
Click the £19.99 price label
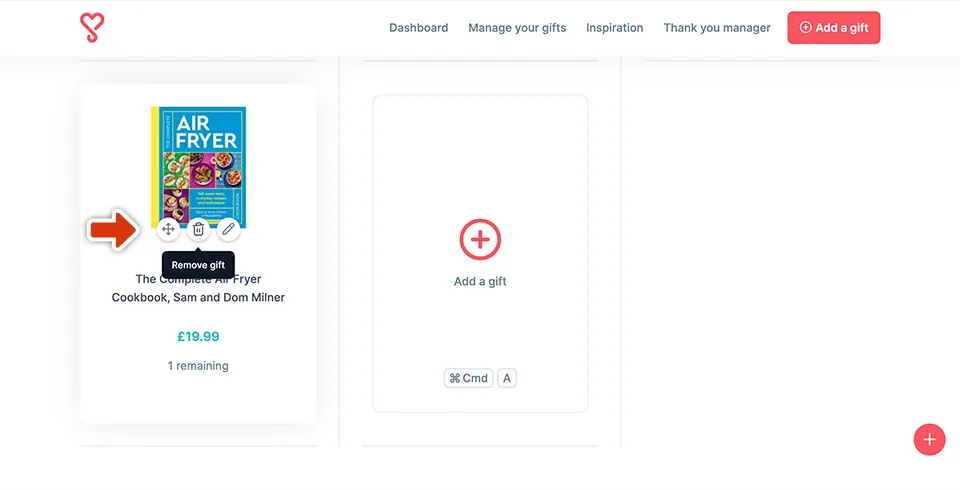[198, 336]
